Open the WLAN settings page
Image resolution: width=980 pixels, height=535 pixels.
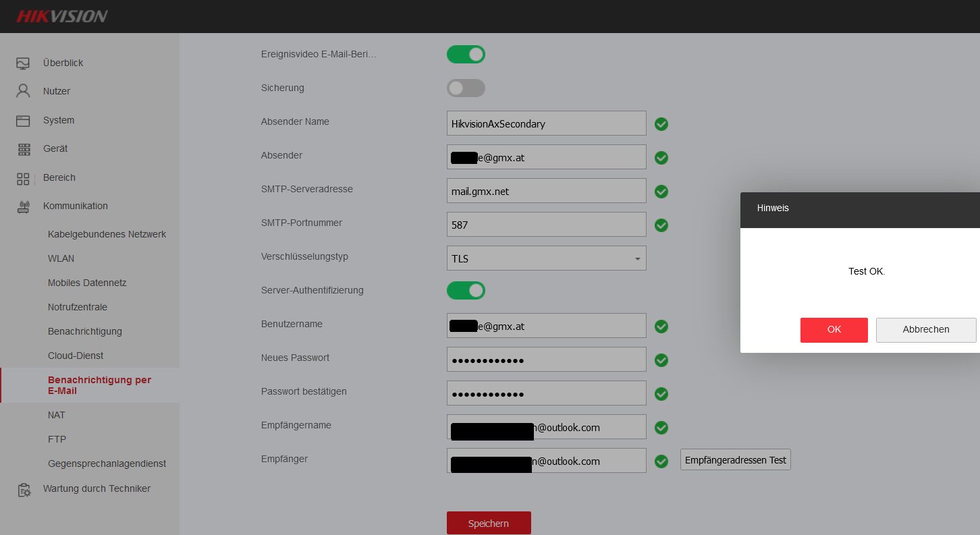pyautogui.click(x=61, y=258)
